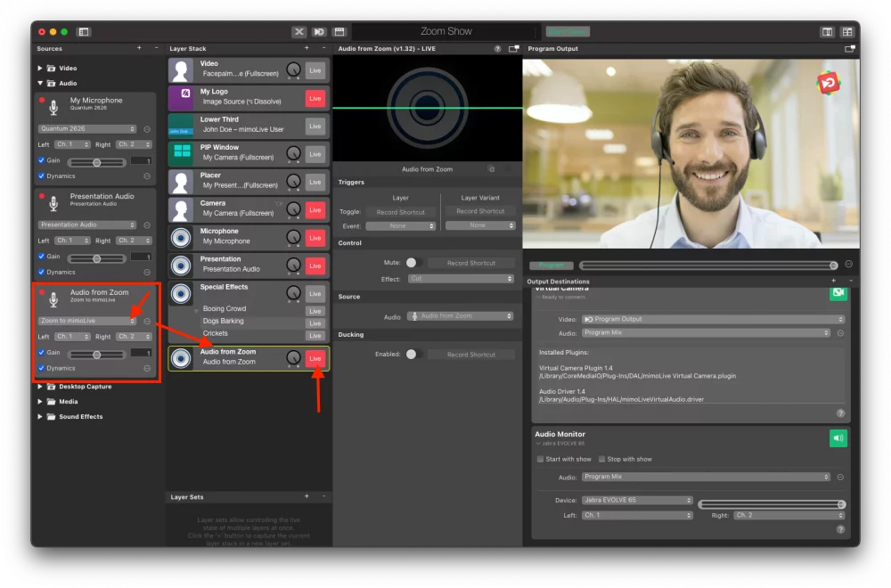The width and height of the screenshot is (891, 588).
Task: Select the Lower Third layer
Action: pyautogui.click(x=249, y=126)
